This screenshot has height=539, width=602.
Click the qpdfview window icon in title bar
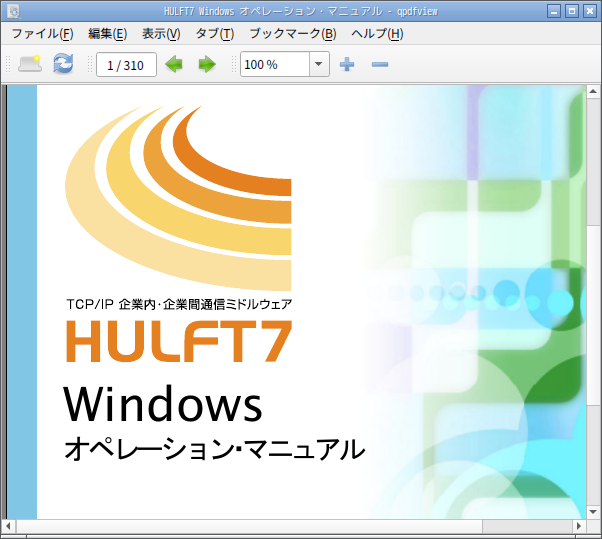pos(13,11)
